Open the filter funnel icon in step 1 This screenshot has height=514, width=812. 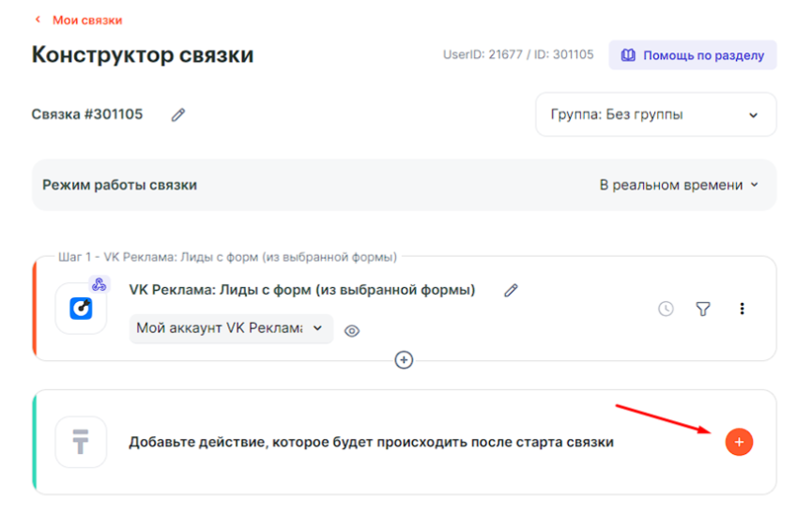point(702,309)
